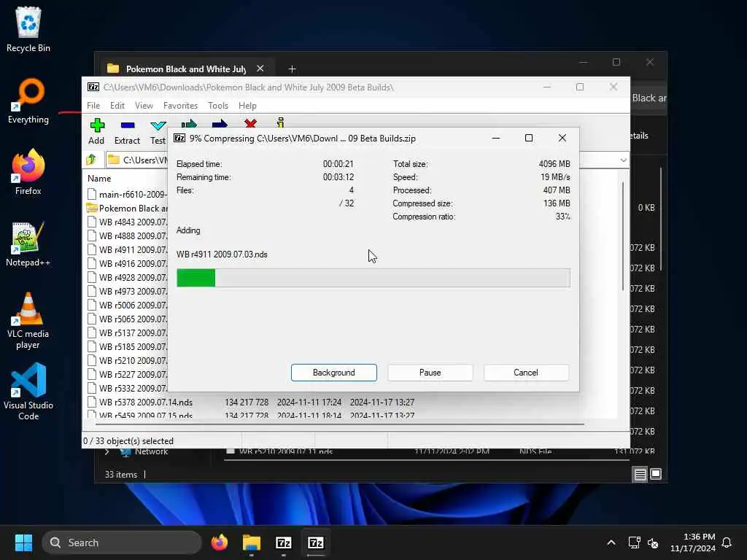Select file WB r5065 2009.07
747x560 pixels.
pyautogui.click(x=127, y=319)
